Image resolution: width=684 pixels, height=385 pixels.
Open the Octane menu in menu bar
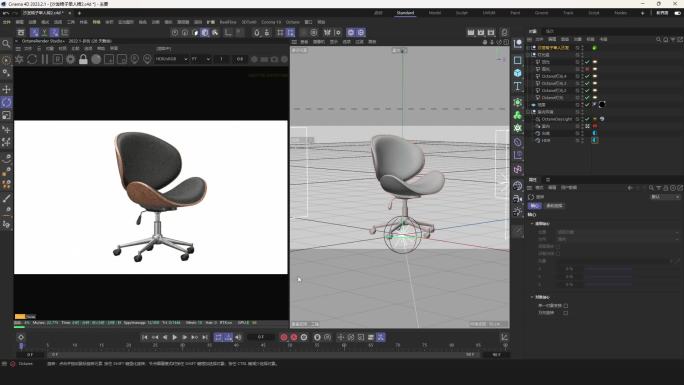[293, 22]
